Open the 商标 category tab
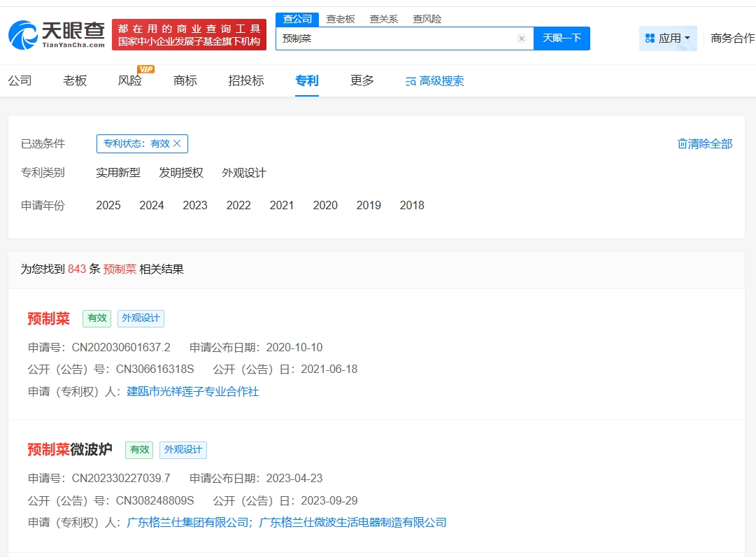The width and height of the screenshot is (756, 557). [185, 80]
